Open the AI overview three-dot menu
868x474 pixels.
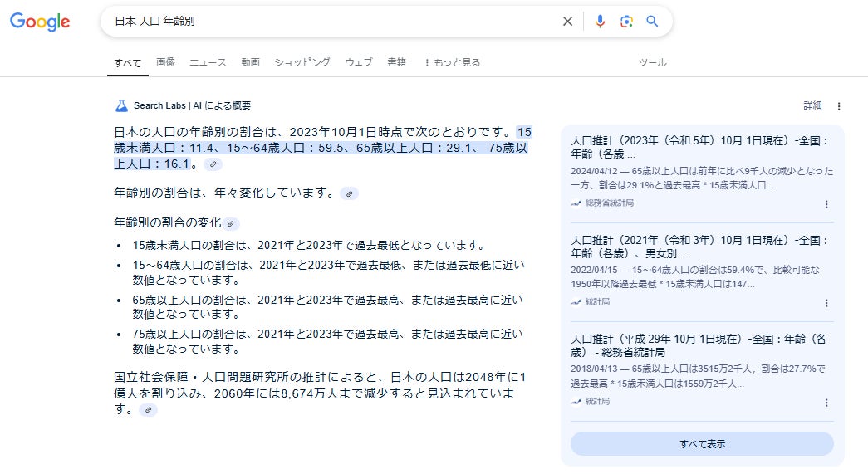point(839,106)
